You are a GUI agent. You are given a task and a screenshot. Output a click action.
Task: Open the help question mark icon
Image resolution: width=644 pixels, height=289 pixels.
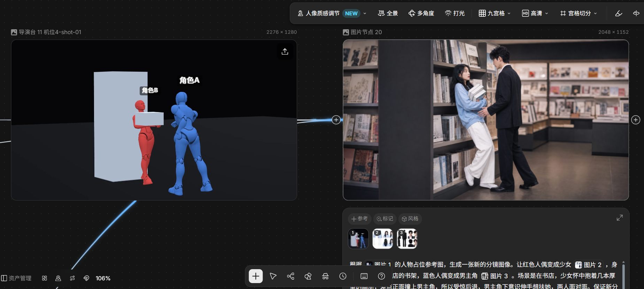point(381,276)
